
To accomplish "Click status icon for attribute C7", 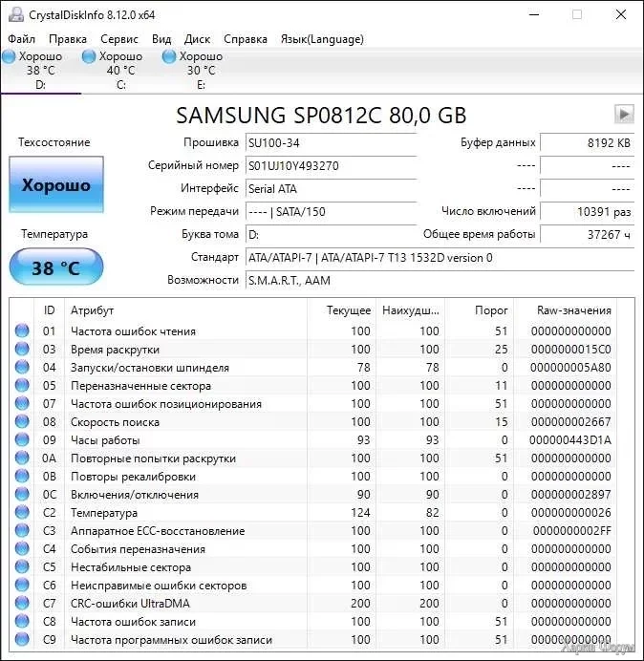I will point(22,603).
